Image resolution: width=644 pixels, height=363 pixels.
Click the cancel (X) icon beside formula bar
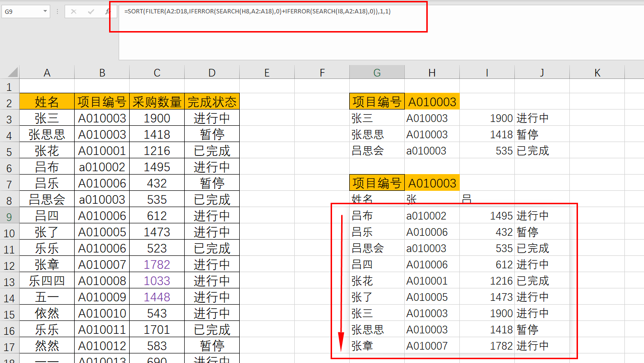73,11
